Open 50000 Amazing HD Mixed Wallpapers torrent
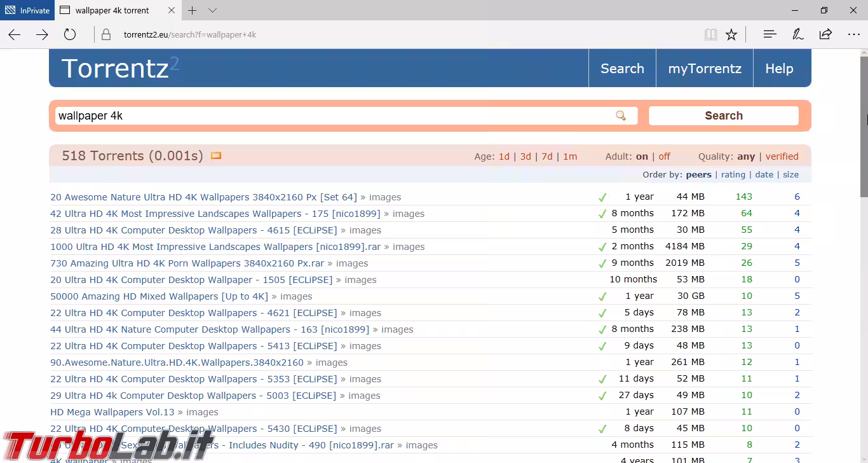Screen dimensions: 868x463 pos(159,296)
